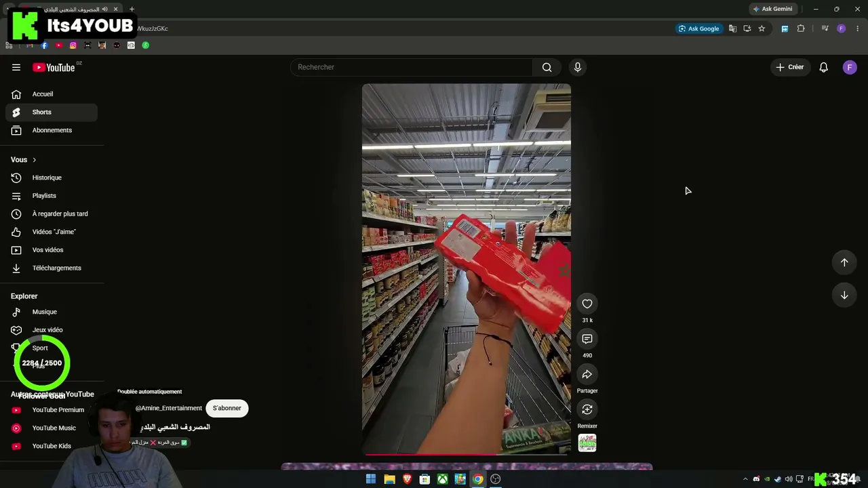Open Vidéos "J'aime" list
This screenshot has width=868, height=488.
[52, 232]
